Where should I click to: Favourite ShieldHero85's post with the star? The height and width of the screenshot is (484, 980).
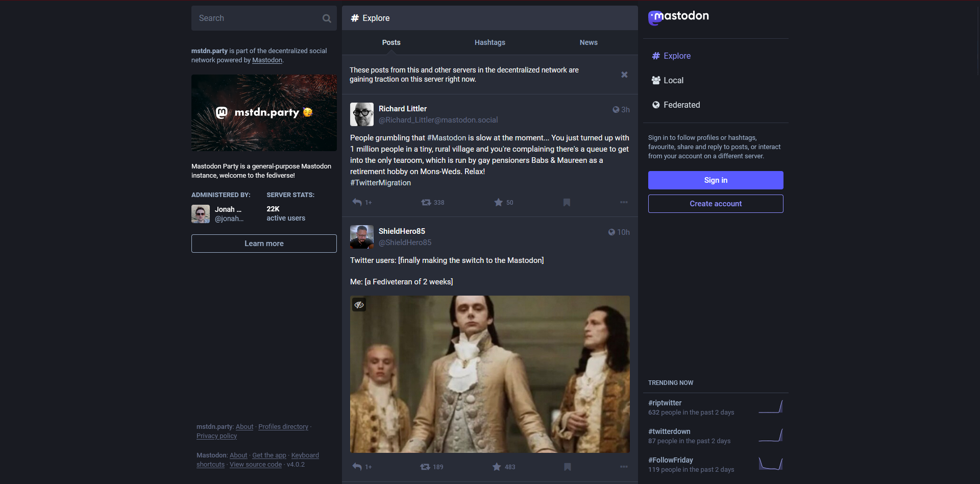[x=497, y=467]
